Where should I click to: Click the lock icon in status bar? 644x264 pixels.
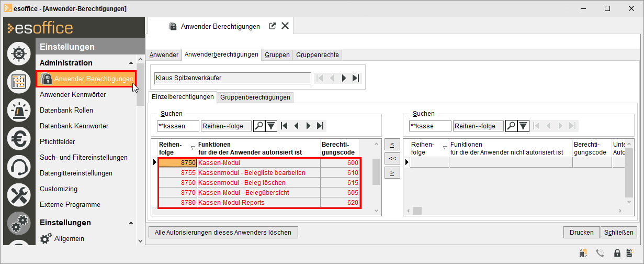617,254
